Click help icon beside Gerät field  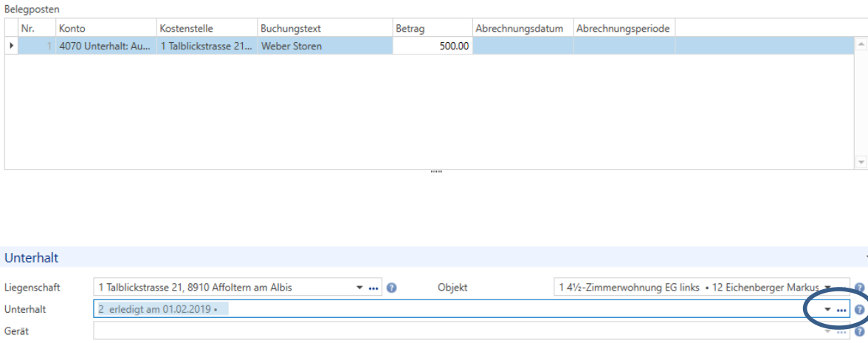pos(859,331)
